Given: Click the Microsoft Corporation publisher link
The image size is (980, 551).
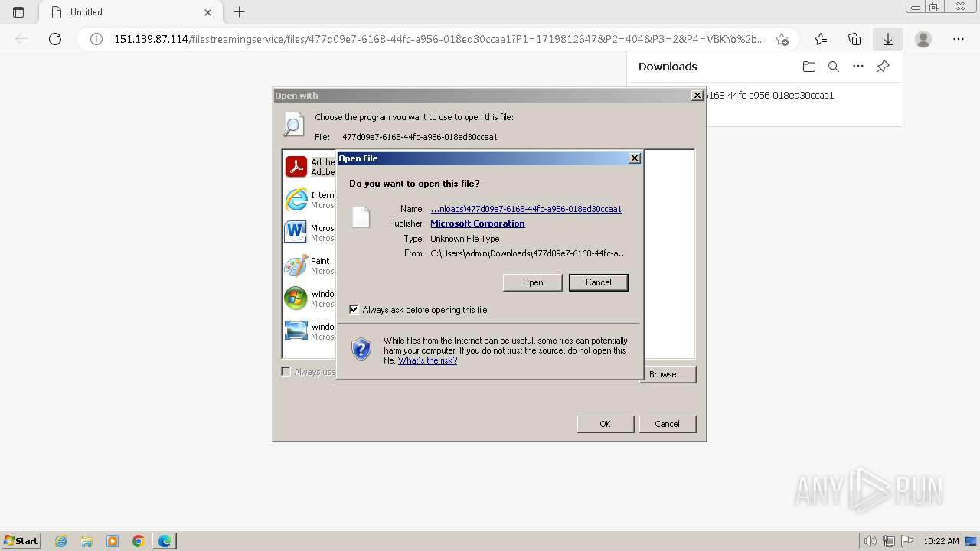Looking at the screenshot, I should [478, 223].
